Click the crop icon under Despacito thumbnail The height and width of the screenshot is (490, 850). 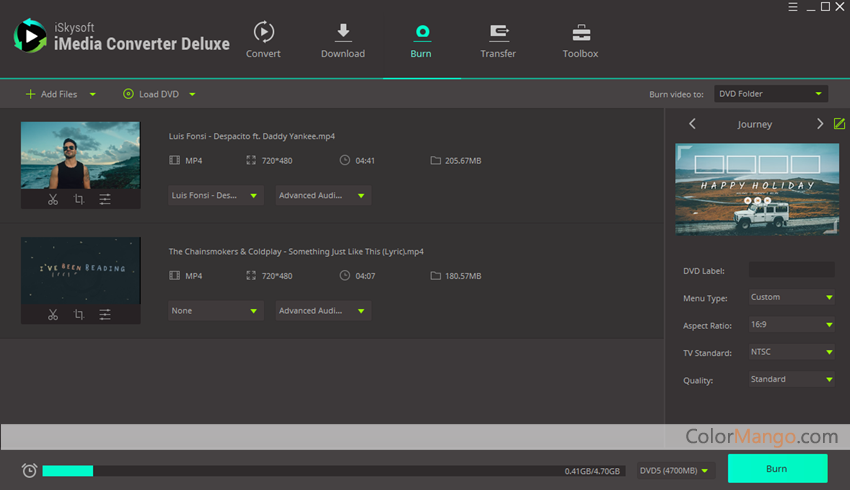[79, 199]
